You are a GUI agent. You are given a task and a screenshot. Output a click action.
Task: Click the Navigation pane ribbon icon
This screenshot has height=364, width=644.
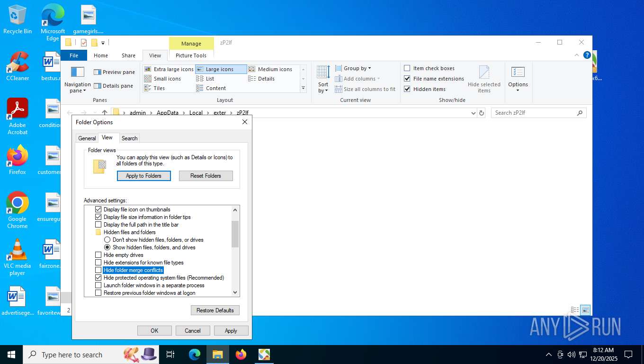pos(77,79)
